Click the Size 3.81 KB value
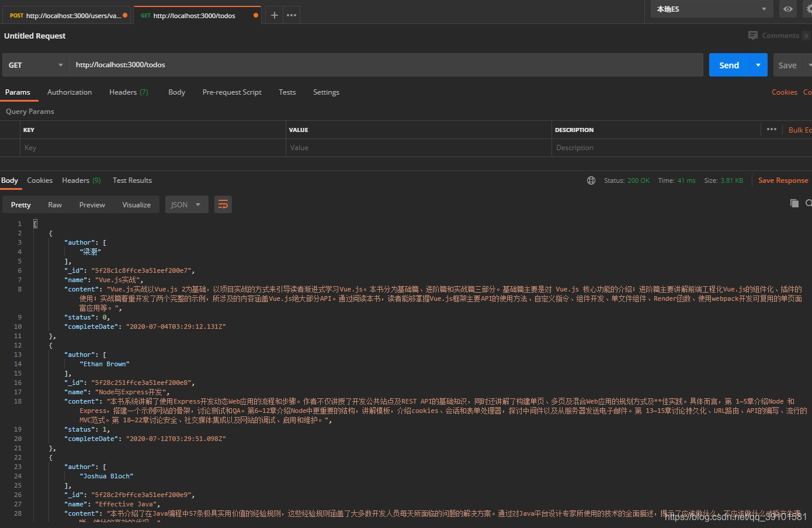Viewport: 812px width, 528px height. point(732,180)
